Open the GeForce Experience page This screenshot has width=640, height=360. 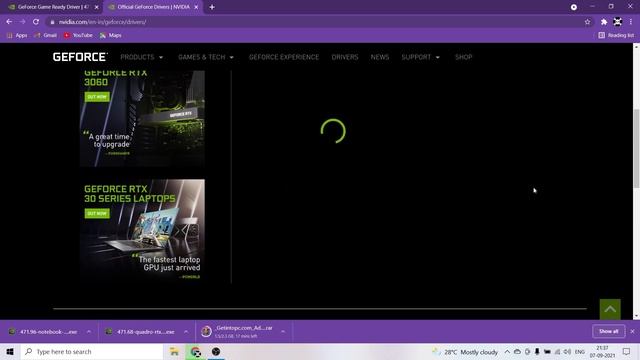tap(284, 57)
